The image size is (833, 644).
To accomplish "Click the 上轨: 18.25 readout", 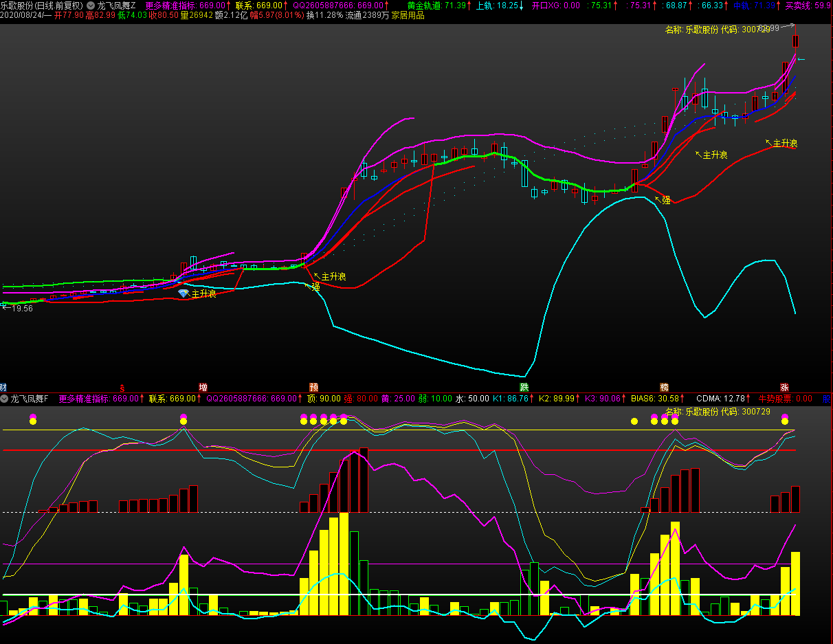I will coord(497,5).
